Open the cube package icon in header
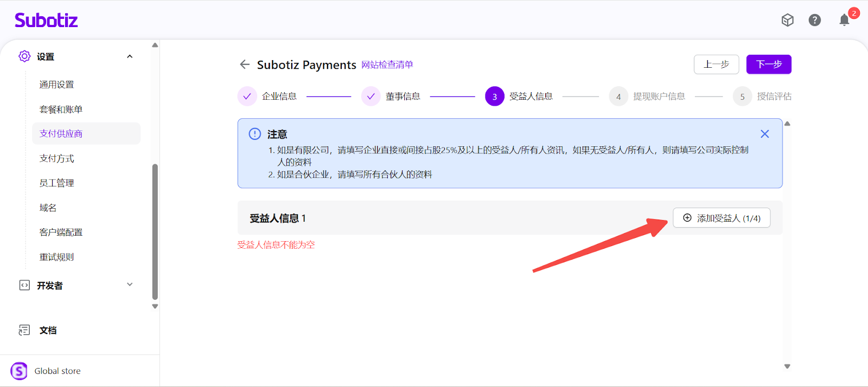868x387 pixels. [x=787, y=20]
